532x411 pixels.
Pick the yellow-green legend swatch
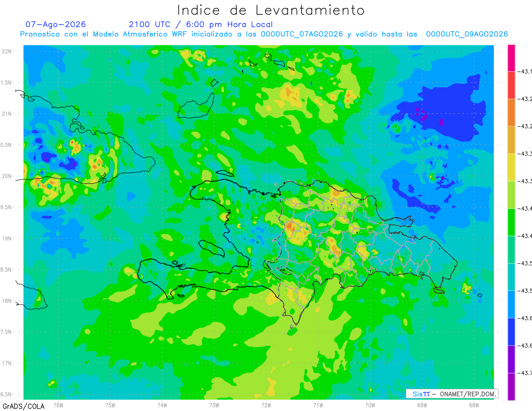[x=511, y=195]
